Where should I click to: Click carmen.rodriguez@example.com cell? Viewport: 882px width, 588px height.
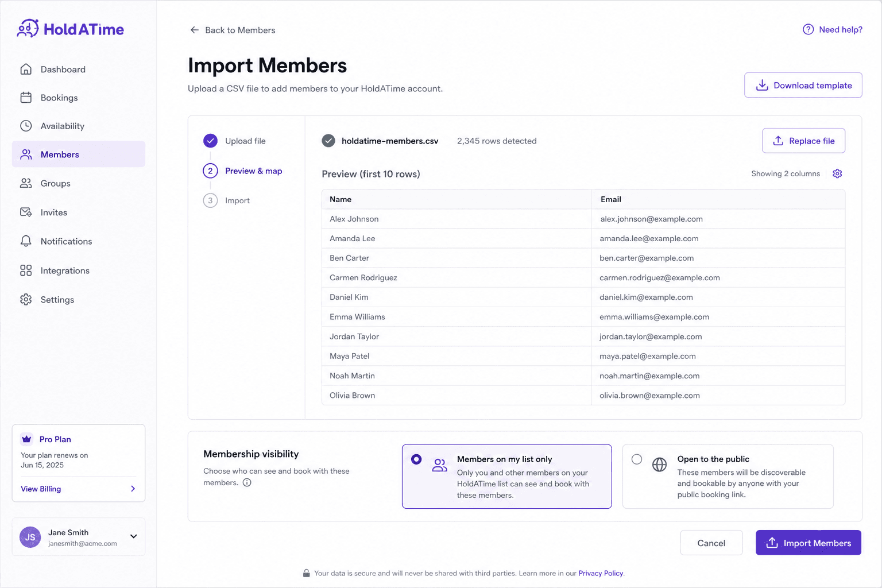coord(718,277)
